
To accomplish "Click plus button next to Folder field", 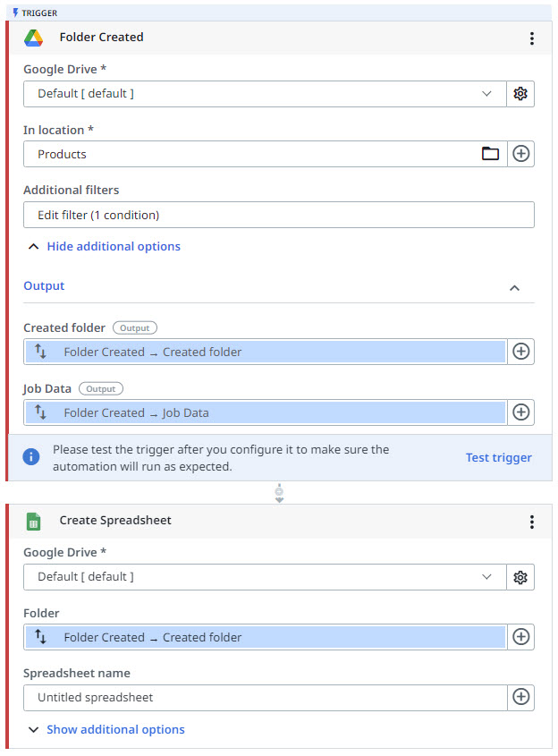I will [x=520, y=637].
